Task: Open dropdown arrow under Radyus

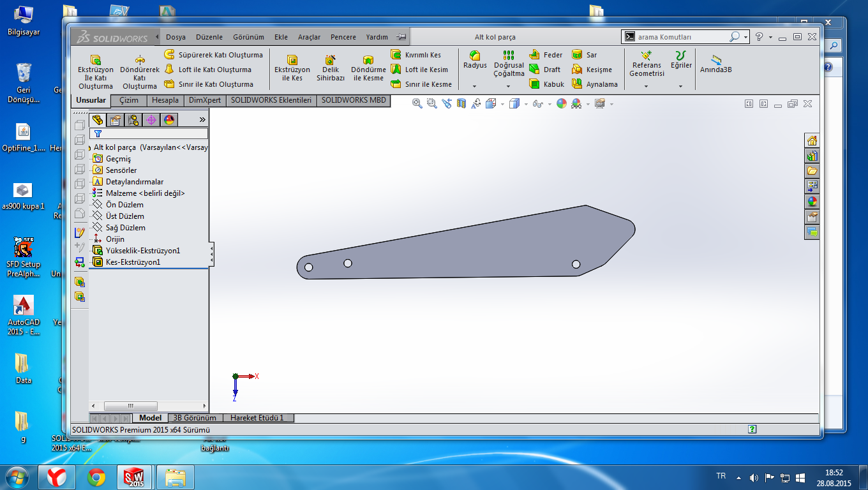Action: [x=475, y=86]
